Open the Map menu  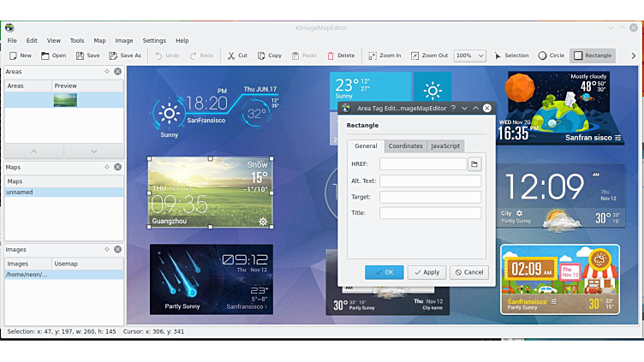[99, 40]
